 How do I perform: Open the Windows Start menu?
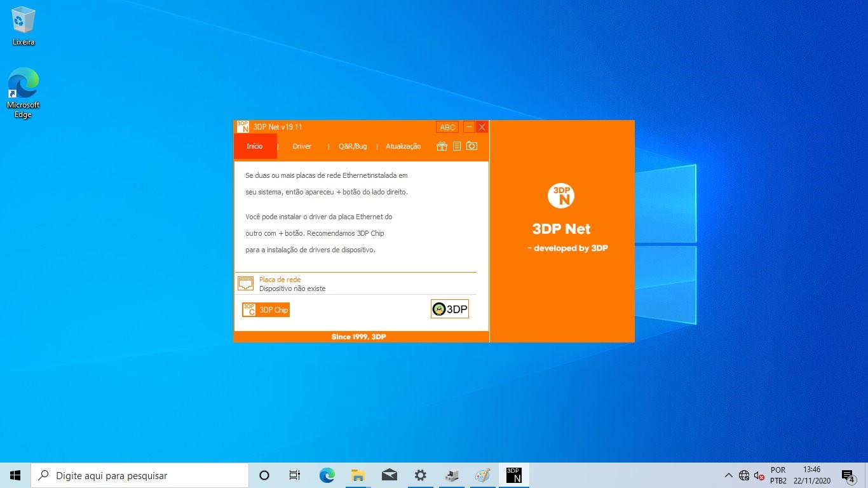click(15, 475)
